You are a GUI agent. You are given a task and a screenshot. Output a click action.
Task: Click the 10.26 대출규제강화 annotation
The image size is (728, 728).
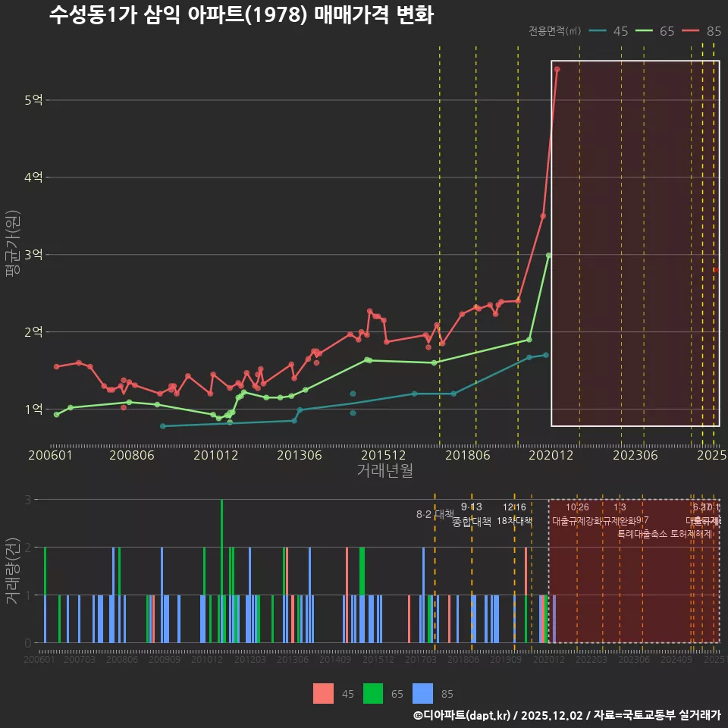pos(577,514)
